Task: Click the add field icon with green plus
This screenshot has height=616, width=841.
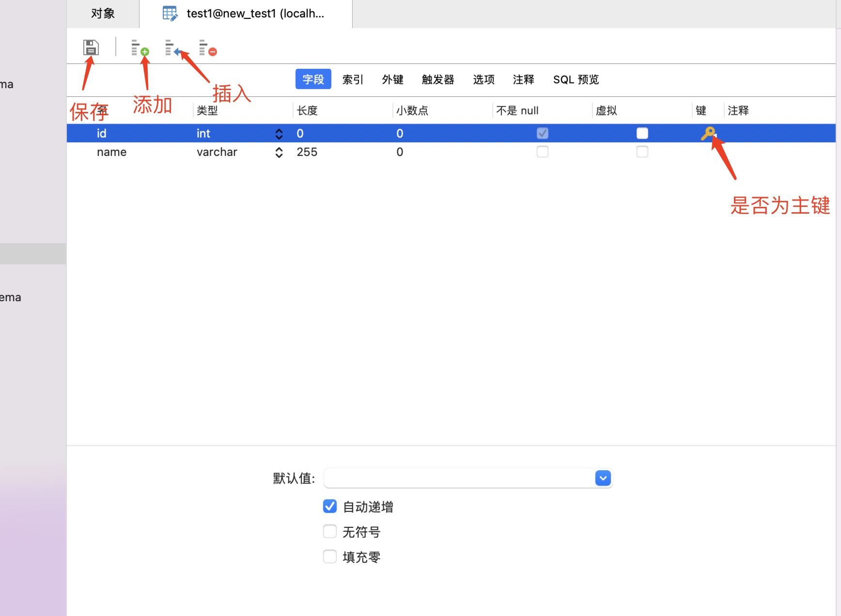Action: coord(139,47)
